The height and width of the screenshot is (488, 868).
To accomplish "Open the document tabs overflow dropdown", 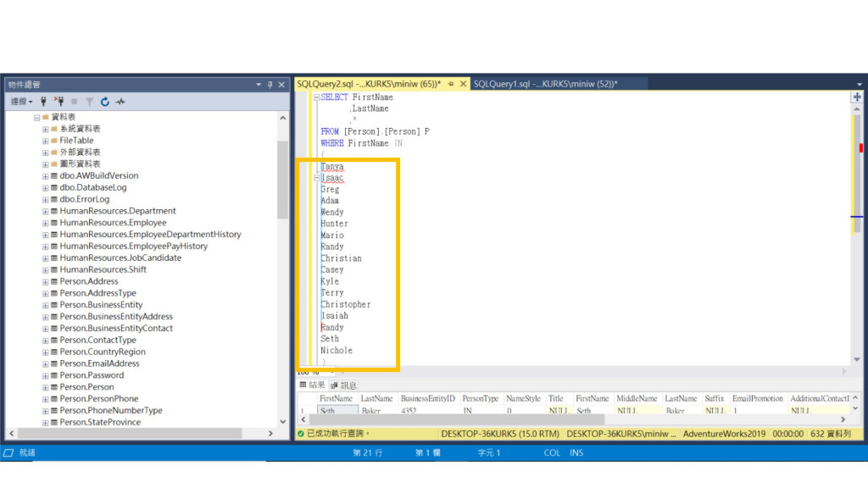I will click(x=860, y=84).
